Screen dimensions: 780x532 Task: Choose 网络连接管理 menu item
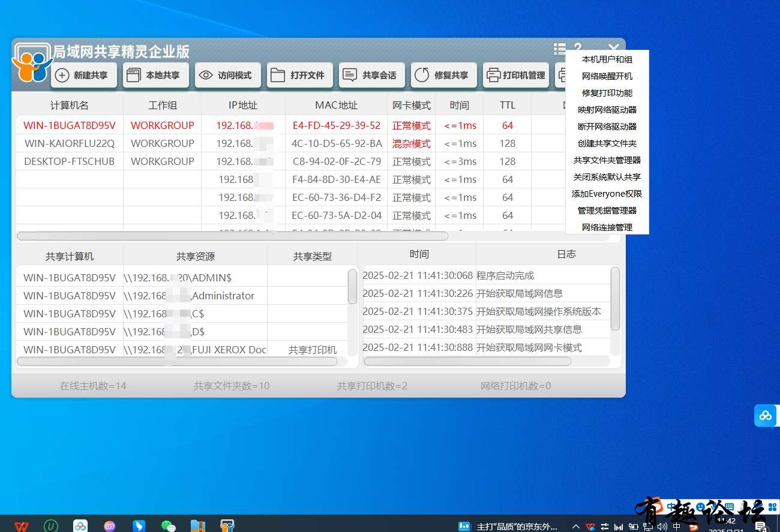607,227
